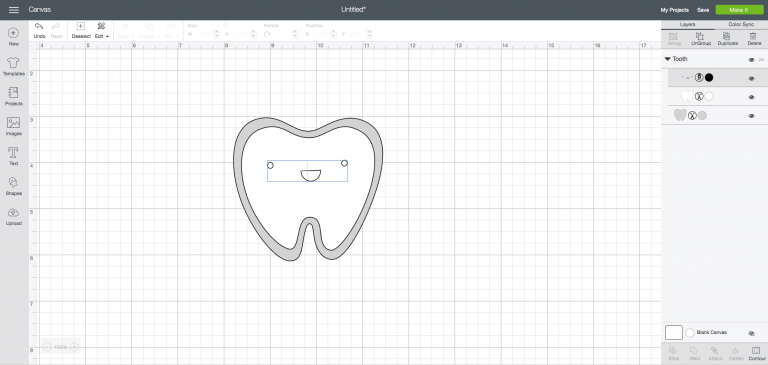Switch to the Layers tab
The width and height of the screenshot is (768, 365).
[688, 24]
